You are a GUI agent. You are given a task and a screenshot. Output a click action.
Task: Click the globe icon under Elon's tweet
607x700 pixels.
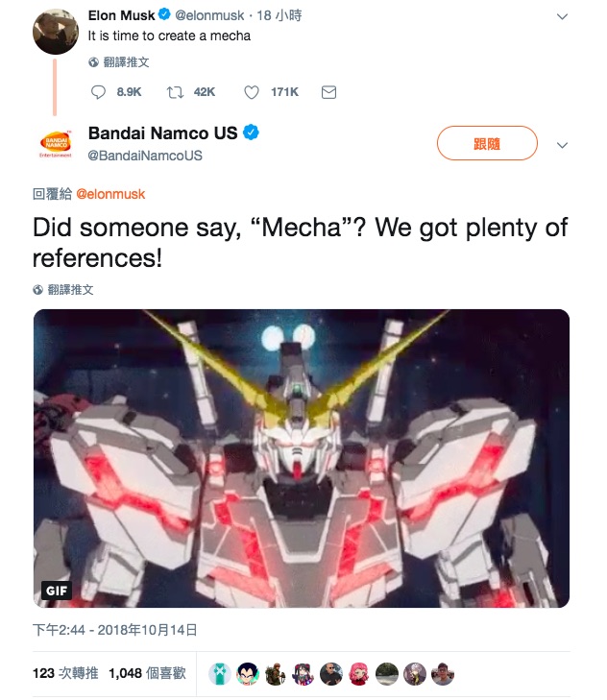(x=93, y=62)
